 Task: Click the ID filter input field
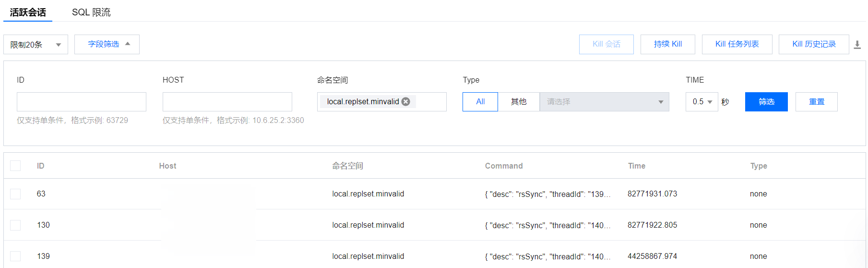[82, 102]
